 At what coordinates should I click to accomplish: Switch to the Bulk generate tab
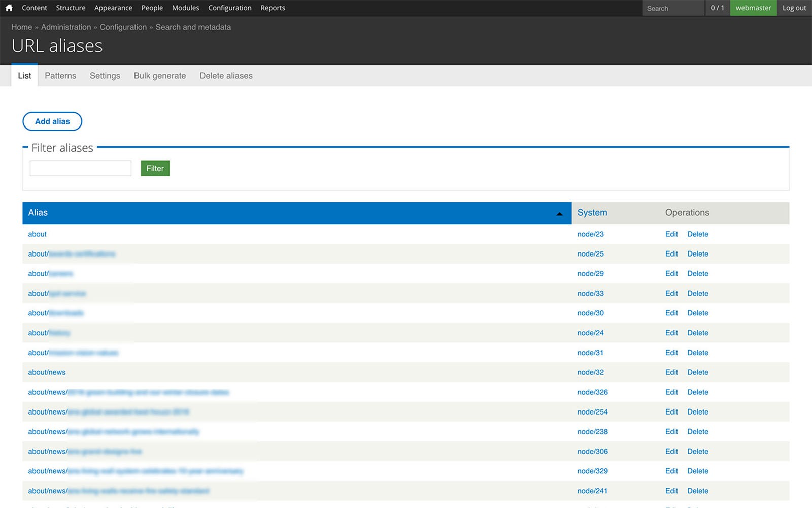[x=160, y=76]
